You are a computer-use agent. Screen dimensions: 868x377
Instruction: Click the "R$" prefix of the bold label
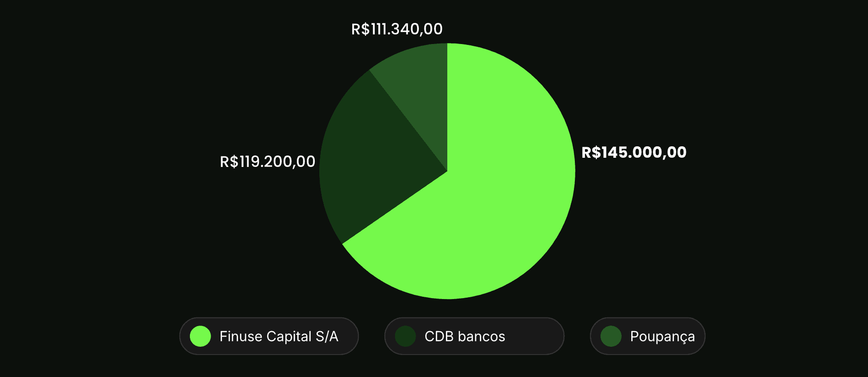pos(591,152)
